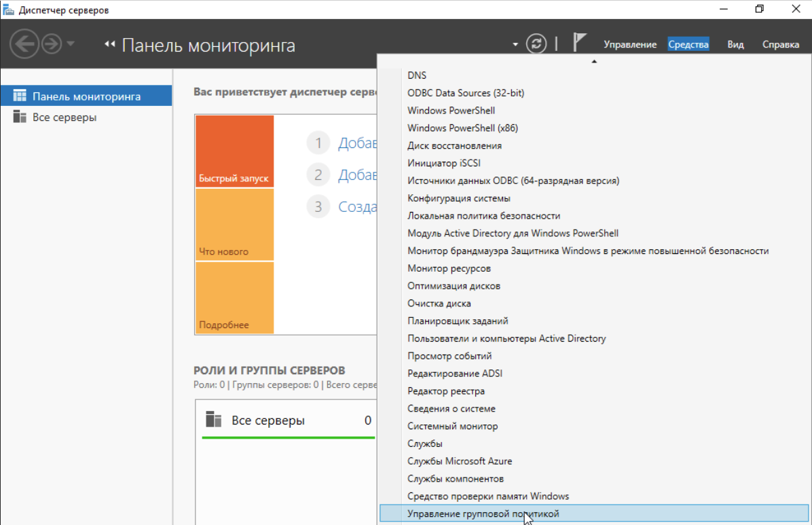Select Панель мониторинга in sidebar
The image size is (812, 525).
click(x=86, y=96)
